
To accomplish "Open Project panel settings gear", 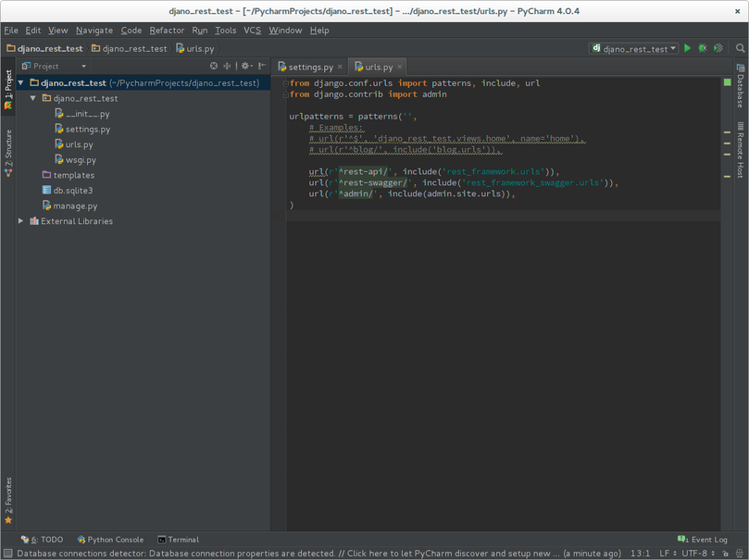I will coord(246,66).
